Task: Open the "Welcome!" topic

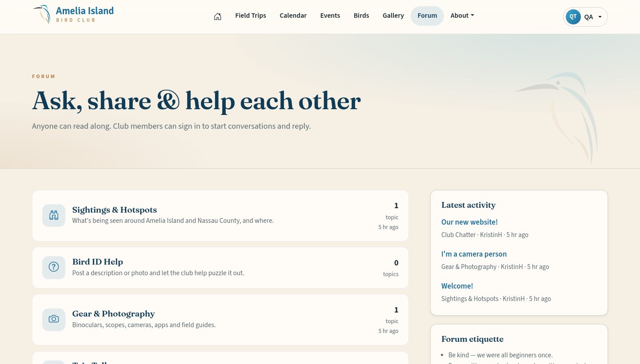Action: [457, 286]
